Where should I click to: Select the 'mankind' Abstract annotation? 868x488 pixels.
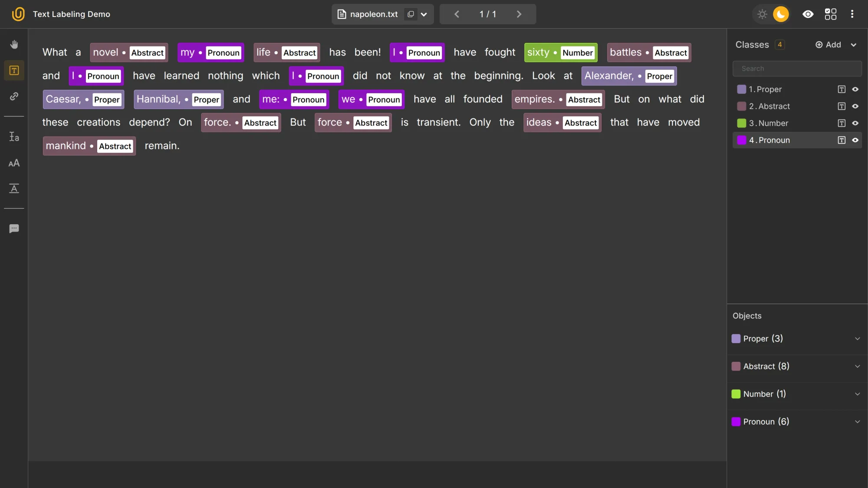click(x=89, y=146)
